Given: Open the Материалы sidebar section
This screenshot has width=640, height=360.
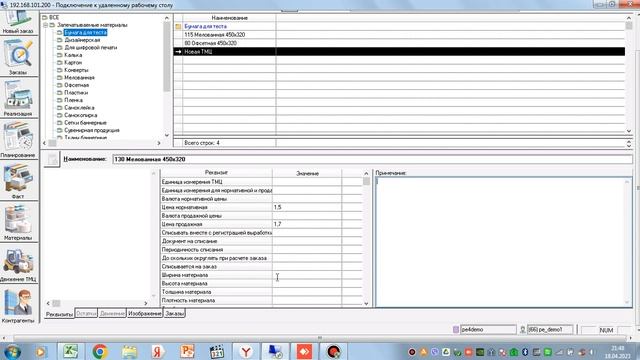Looking at the screenshot, I should click(x=18, y=222).
